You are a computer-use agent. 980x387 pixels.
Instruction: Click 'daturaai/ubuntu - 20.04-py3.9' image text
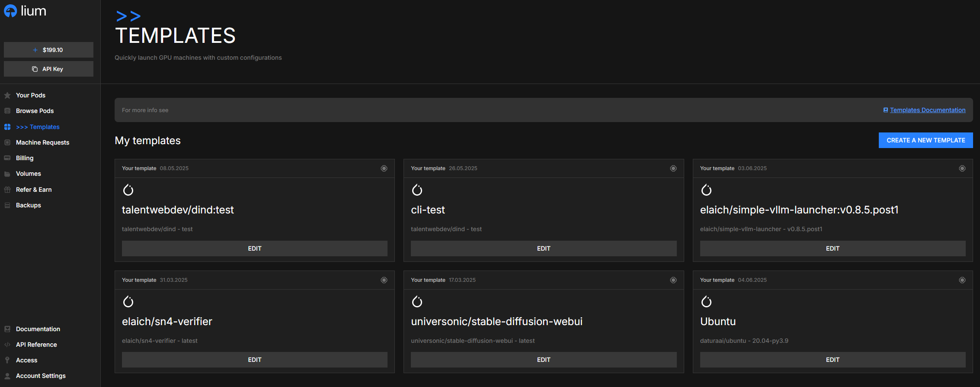pyautogui.click(x=744, y=341)
